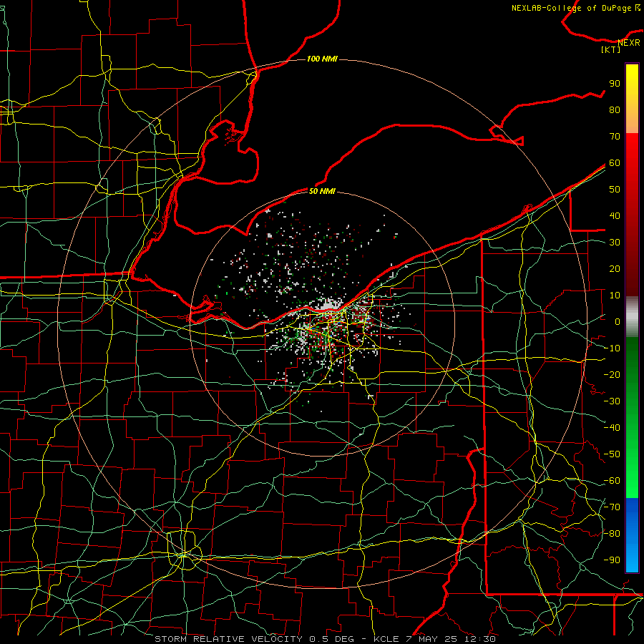Click the "KCLE" station identifier
644x644 pixels.
386,639
